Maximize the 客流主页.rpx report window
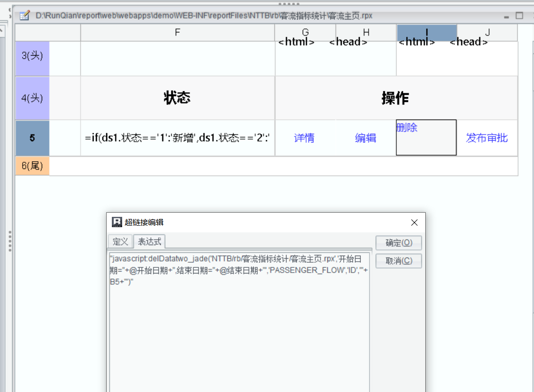534x392 pixels. (520, 16)
